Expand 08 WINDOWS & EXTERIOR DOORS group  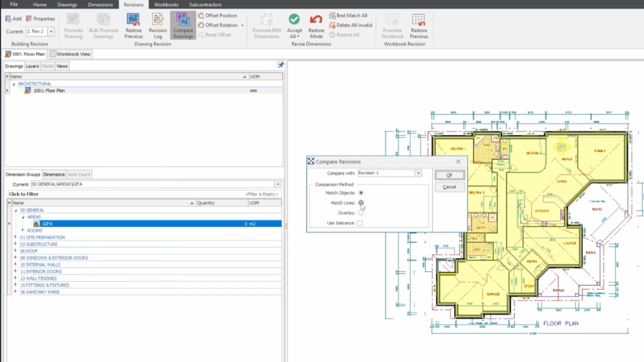point(16,258)
